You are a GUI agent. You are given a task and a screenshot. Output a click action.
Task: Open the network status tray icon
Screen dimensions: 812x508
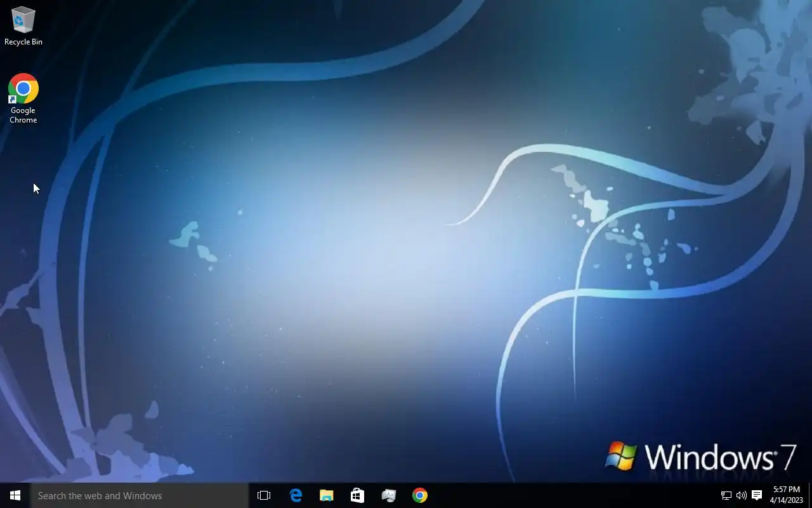(x=726, y=495)
